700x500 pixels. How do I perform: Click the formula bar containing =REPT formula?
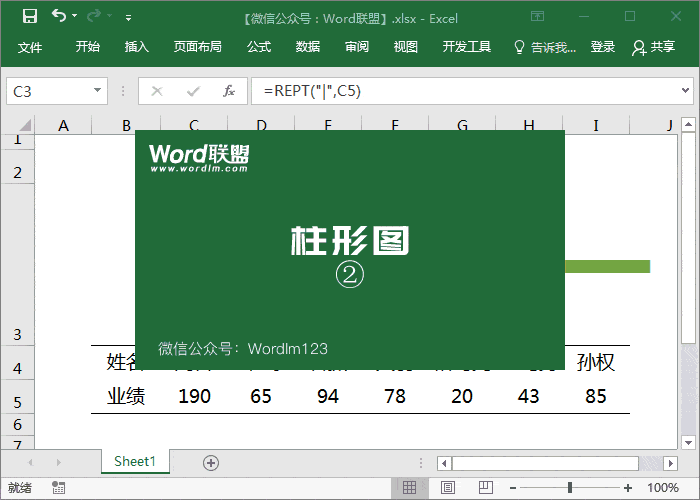tap(464, 91)
